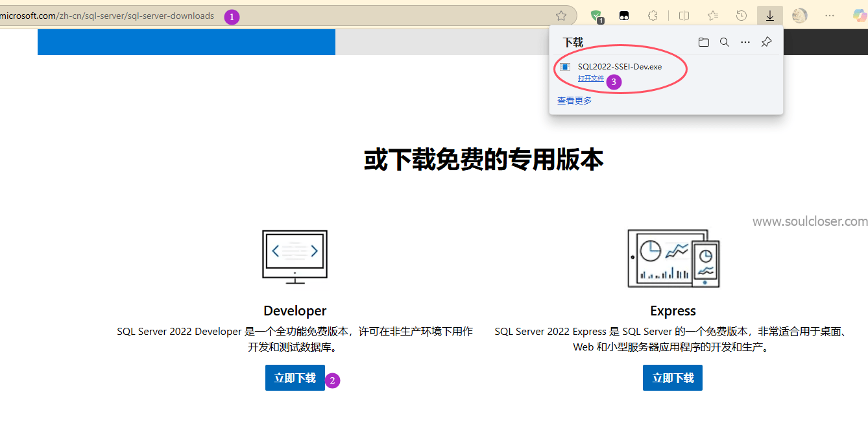Image resolution: width=868 pixels, height=442 pixels.
Task: Open the Extensions puzzle-piece menu
Action: pos(653,16)
